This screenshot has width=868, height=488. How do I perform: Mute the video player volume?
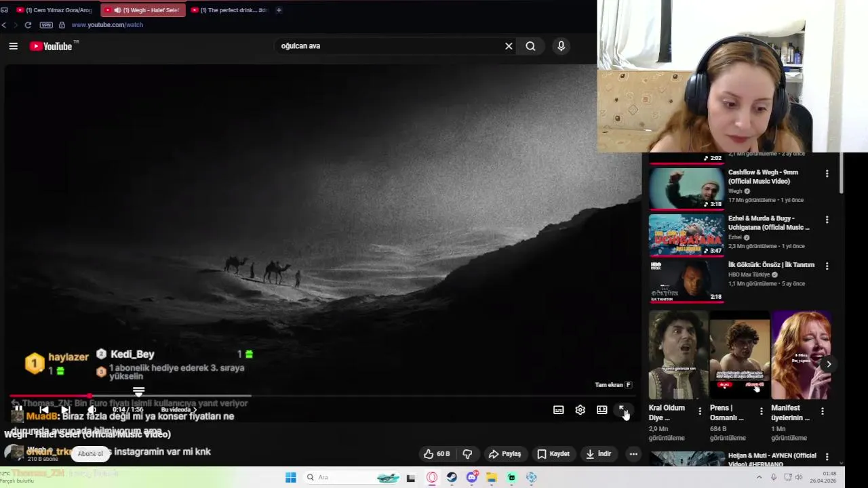[x=92, y=409]
